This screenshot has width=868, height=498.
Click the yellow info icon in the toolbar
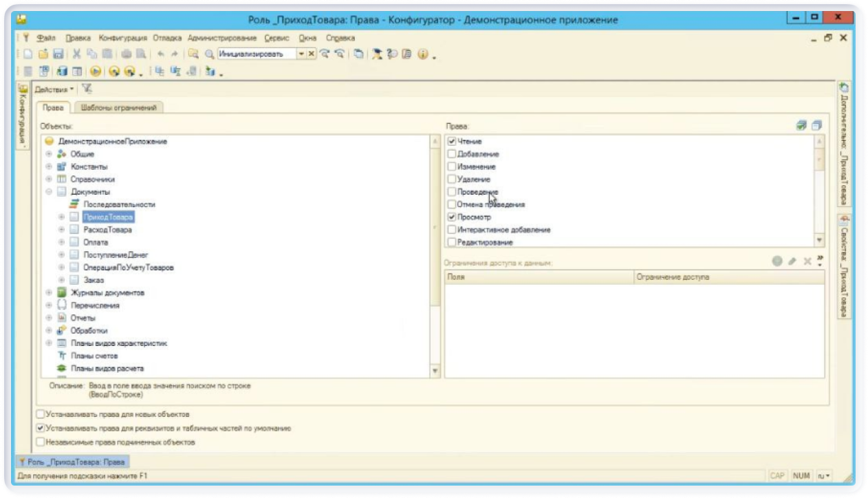click(423, 54)
